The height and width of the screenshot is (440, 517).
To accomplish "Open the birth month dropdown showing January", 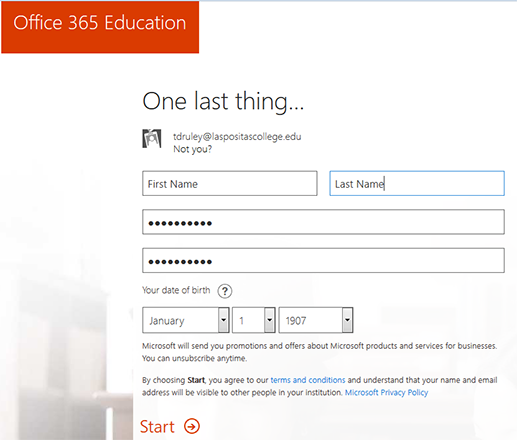I will pyautogui.click(x=186, y=320).
